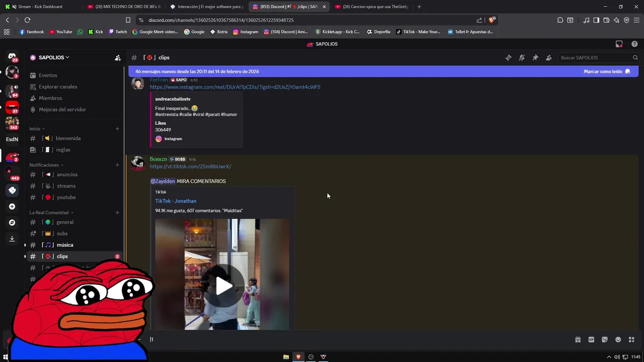Image resolution: width=644 pixels, height=362 pixels.
Task: Open the emoji picker
Action: coord(618,339)
